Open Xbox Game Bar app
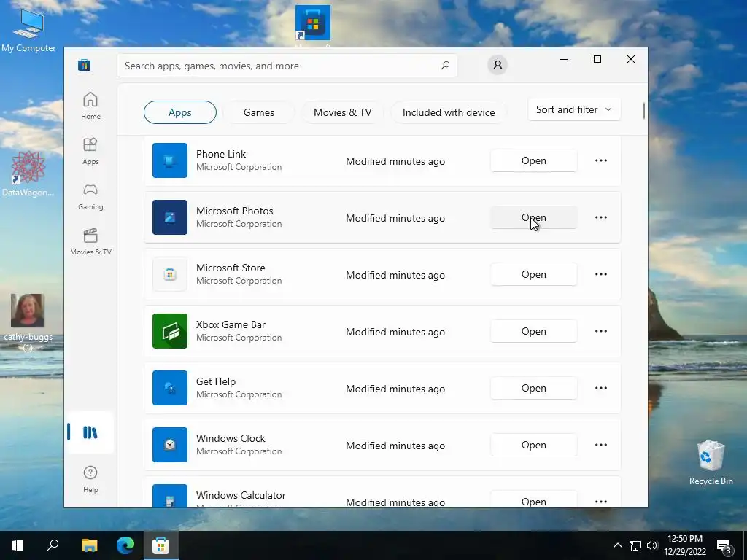 point(533,331)
